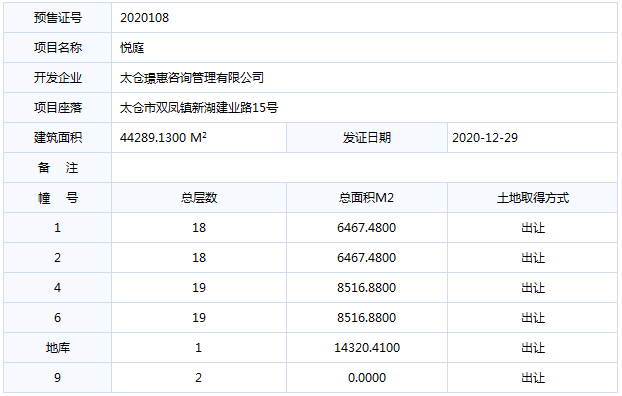Select the 备注 label cell
The width and height of the screenshot is (622, 396).
pos(58,167)
